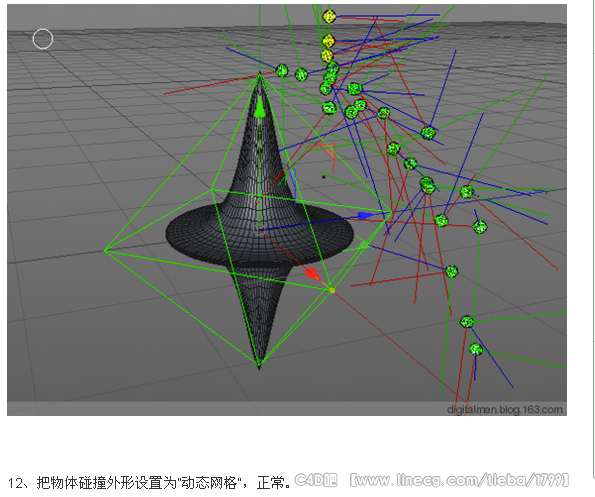This screenshot has height=497, width=595.
Task: Select the black spinning-top mesh object
Action: pos(260,222)
